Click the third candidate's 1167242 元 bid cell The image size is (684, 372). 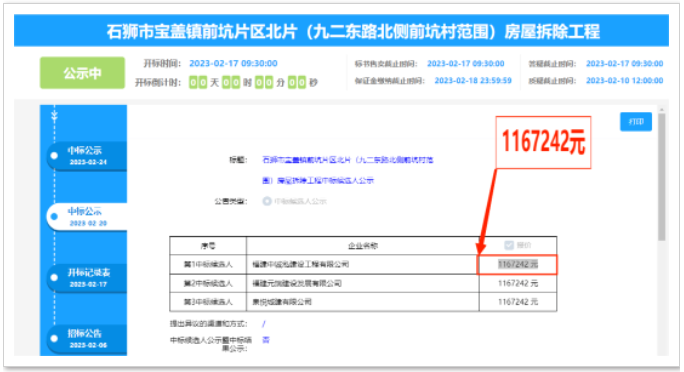pyautogui.click(x=518, y=302)
